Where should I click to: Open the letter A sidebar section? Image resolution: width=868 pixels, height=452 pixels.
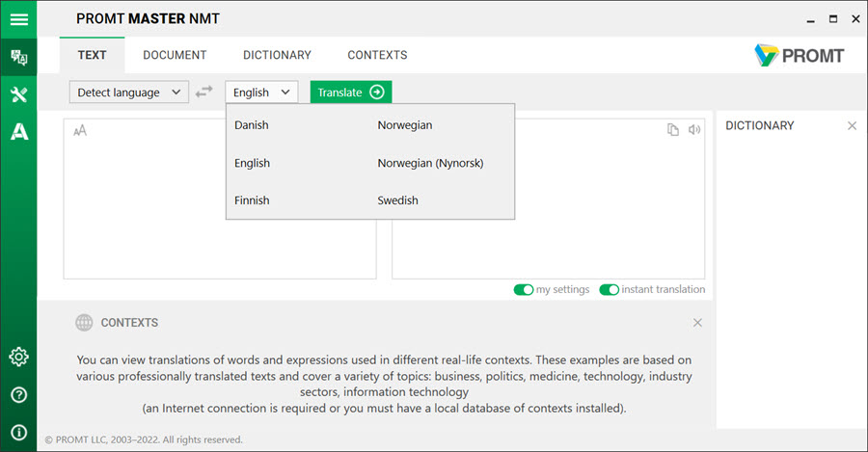[x=19, y=132]
